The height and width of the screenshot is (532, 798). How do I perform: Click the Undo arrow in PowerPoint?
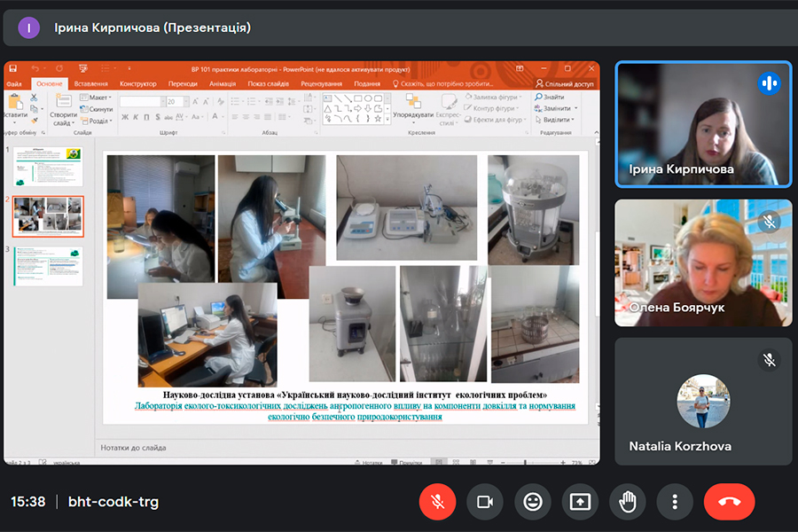[x=35, y=68]
